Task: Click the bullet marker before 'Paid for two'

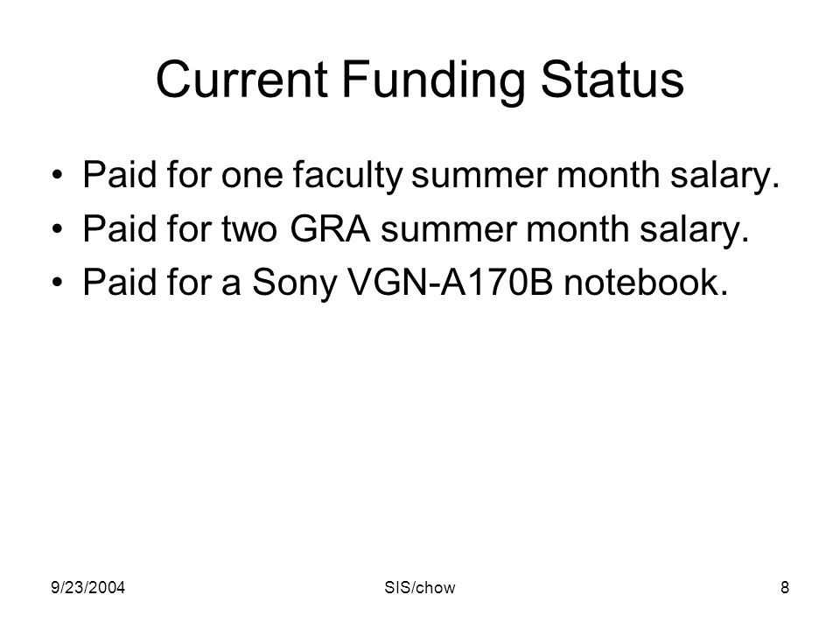Action: coord(58,228)
